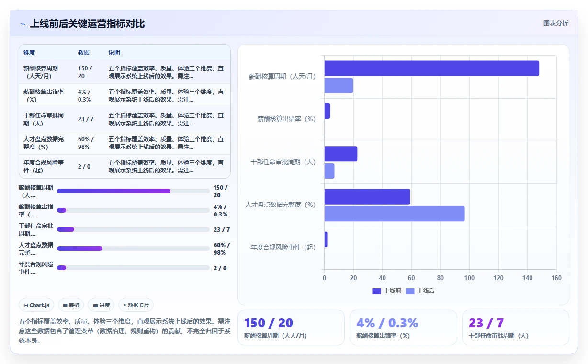Click the 人才盘点数据完整度 progress bar
The height and width of the screenshot is (364, 588).
(x=133, y=249)
